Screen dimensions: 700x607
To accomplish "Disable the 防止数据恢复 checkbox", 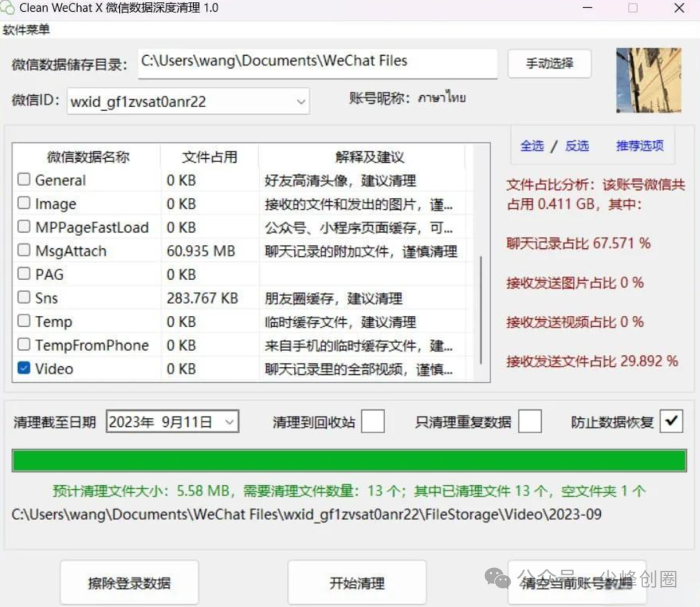I will tap(671, 422).
